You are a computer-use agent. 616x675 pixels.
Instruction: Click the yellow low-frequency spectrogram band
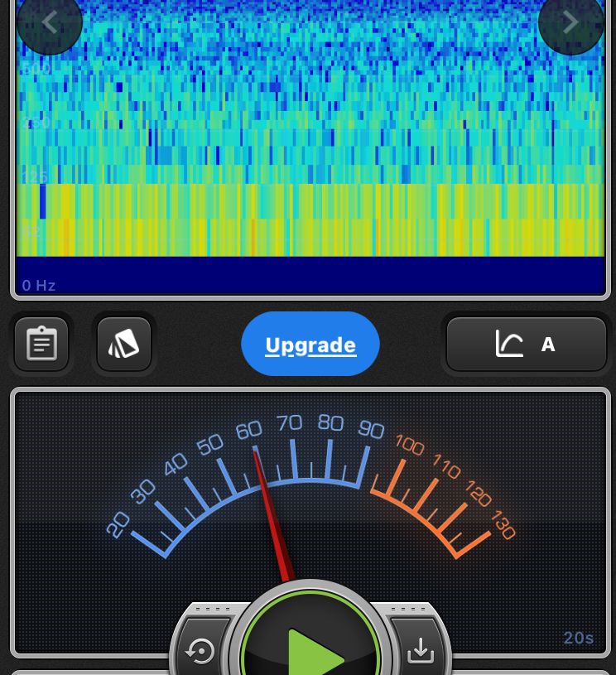pos(310,219)
